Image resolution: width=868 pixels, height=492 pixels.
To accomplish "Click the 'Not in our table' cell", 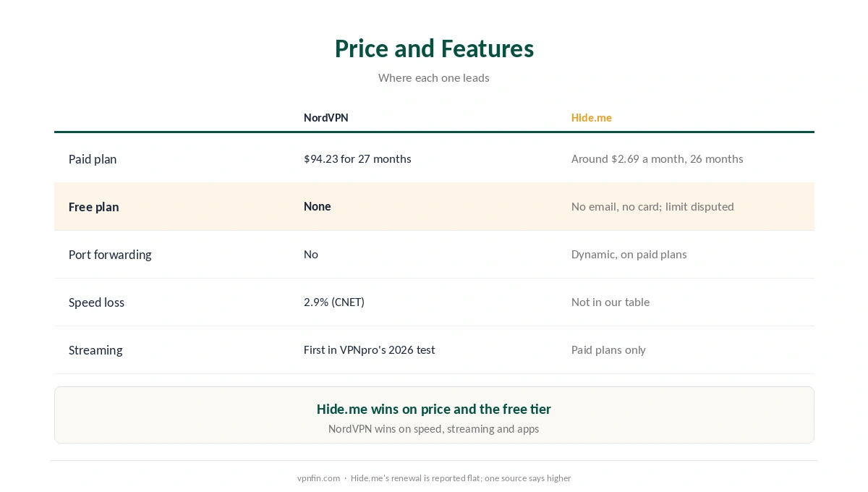I will click(x=610, y=302).
